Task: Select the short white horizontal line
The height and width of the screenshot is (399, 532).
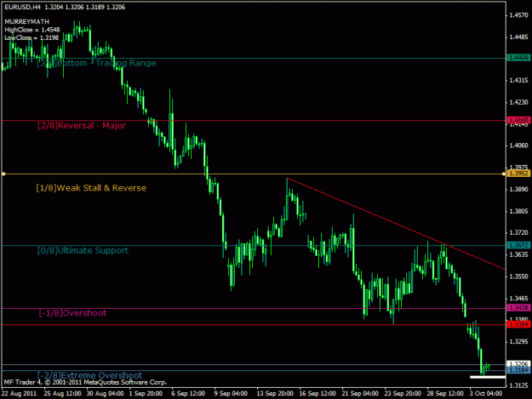Action: pos(488,377)
